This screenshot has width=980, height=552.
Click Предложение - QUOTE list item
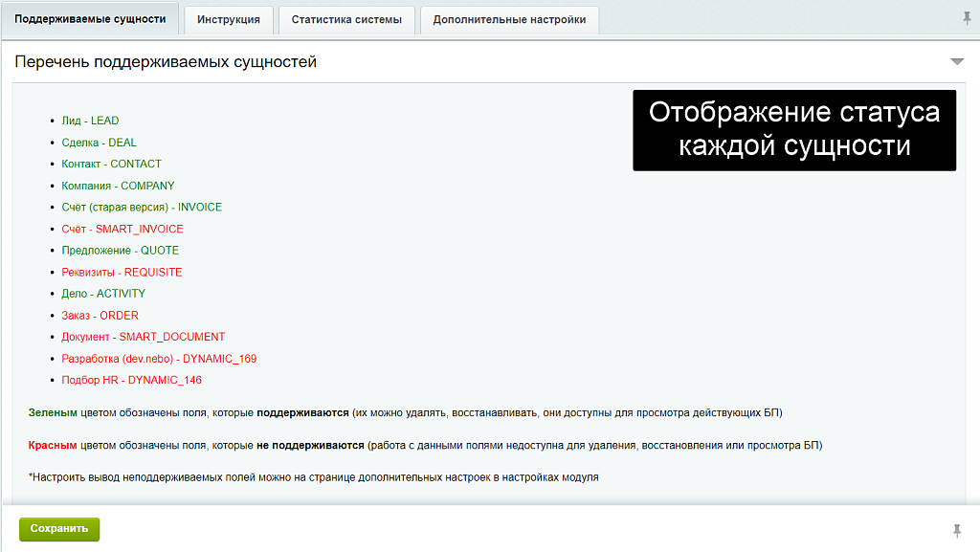pyautogui.click(x=120, y=250)
